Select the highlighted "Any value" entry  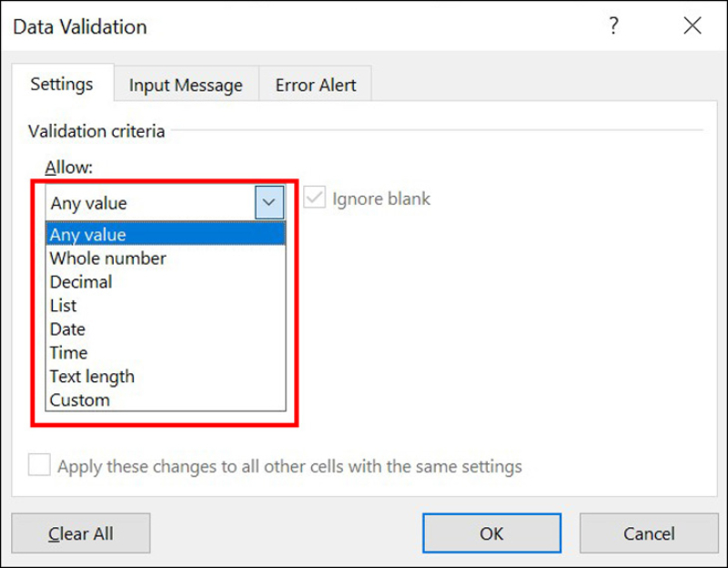[x=88, y=234]
